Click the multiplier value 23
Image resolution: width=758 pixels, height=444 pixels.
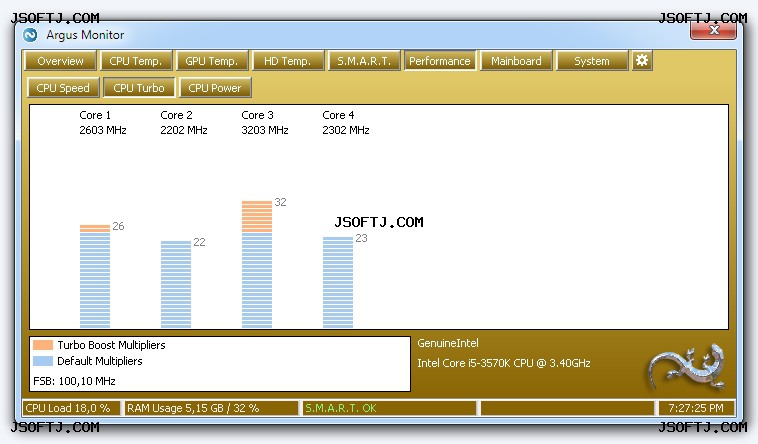(x=362, y=238)
